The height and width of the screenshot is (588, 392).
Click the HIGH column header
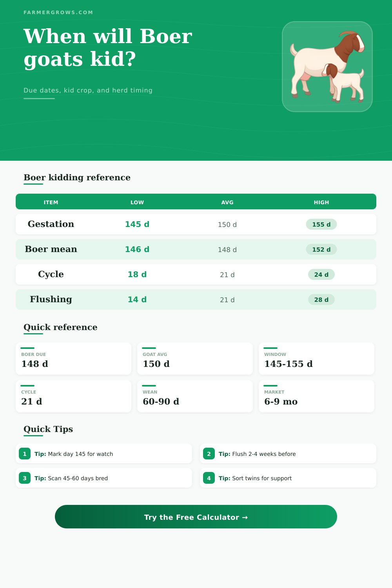click(x=321, y=202)
